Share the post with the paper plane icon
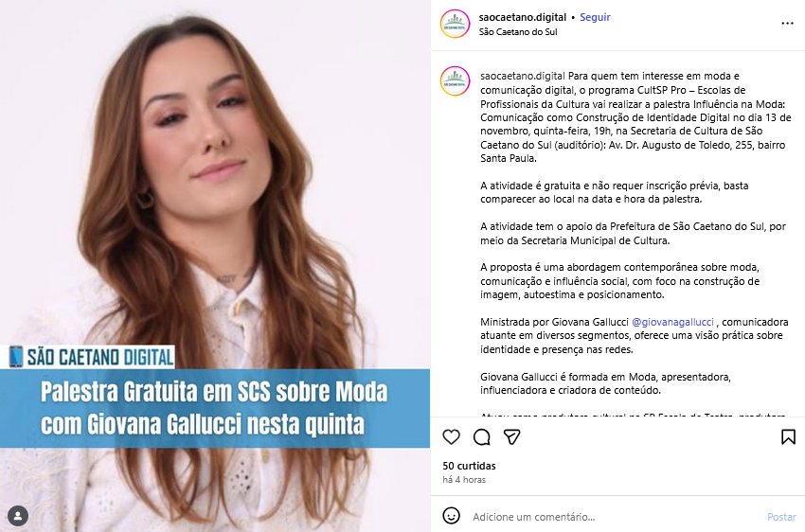Image resolution: width=805 pixels, height=532 pixels. 511,437
